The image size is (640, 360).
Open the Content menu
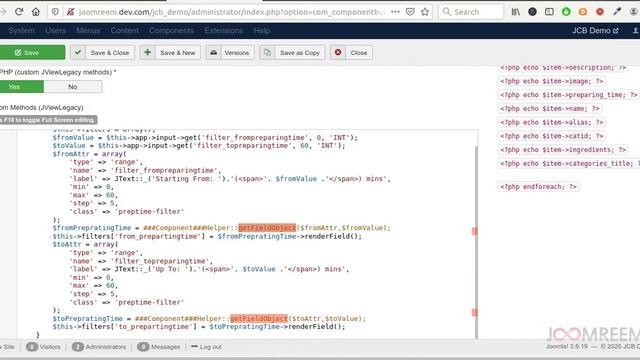click(124, 31)
